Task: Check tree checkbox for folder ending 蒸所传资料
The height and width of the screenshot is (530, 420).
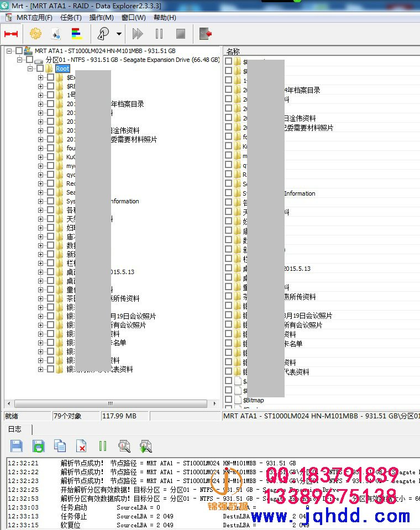Action: click(x=50, y=298)
